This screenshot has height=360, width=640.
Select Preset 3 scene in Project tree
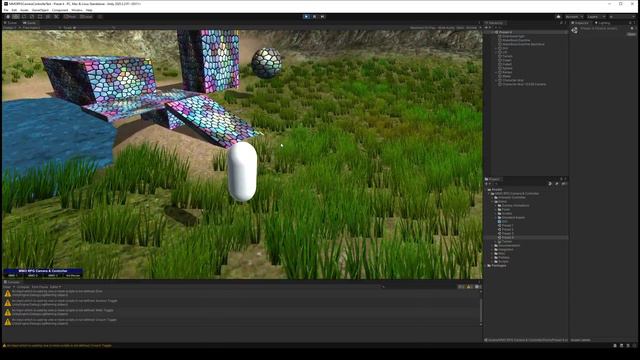(x=507, y=233)
